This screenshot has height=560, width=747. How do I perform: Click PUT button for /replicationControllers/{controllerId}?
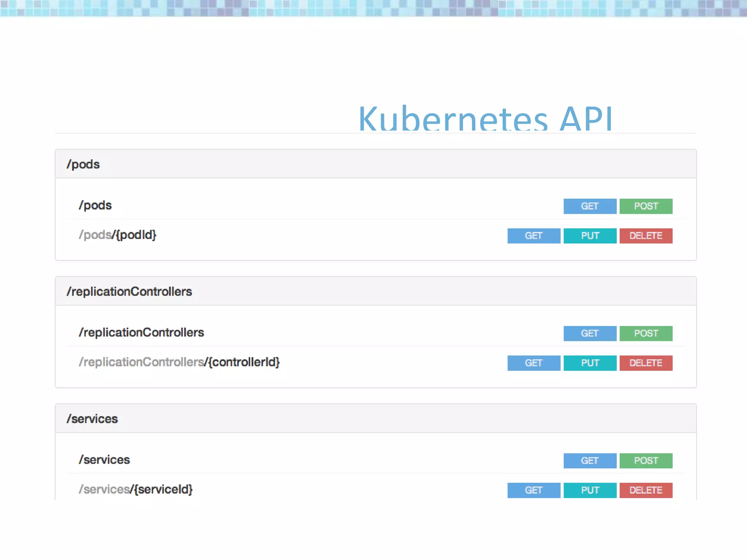coord(590,363)
